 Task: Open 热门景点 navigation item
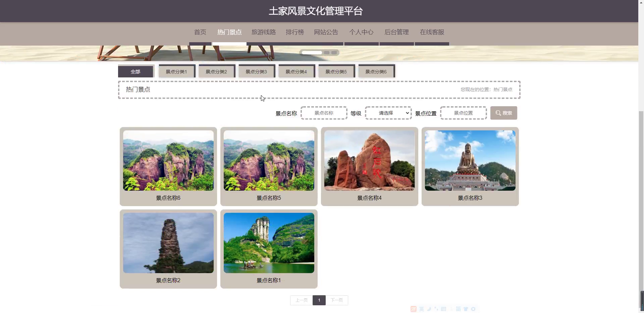(x=229, y=32)
